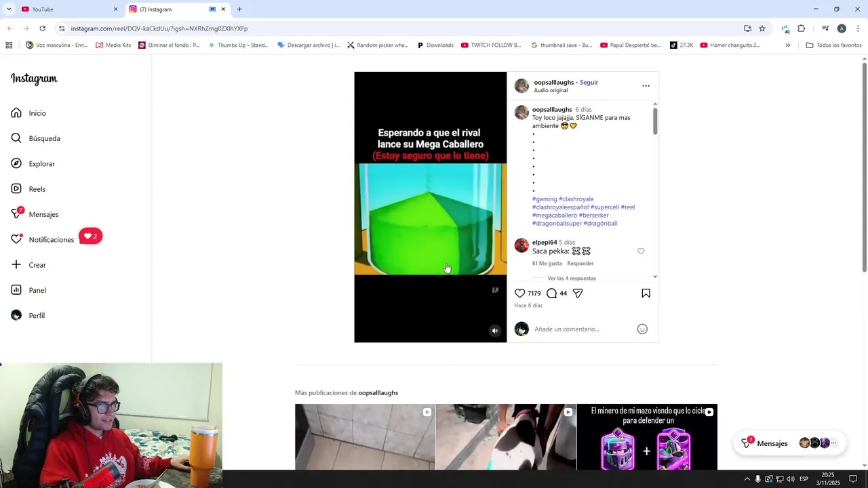Expand tab search dropdown arrow
The image size is (868, 488).
tap(8, 9)
